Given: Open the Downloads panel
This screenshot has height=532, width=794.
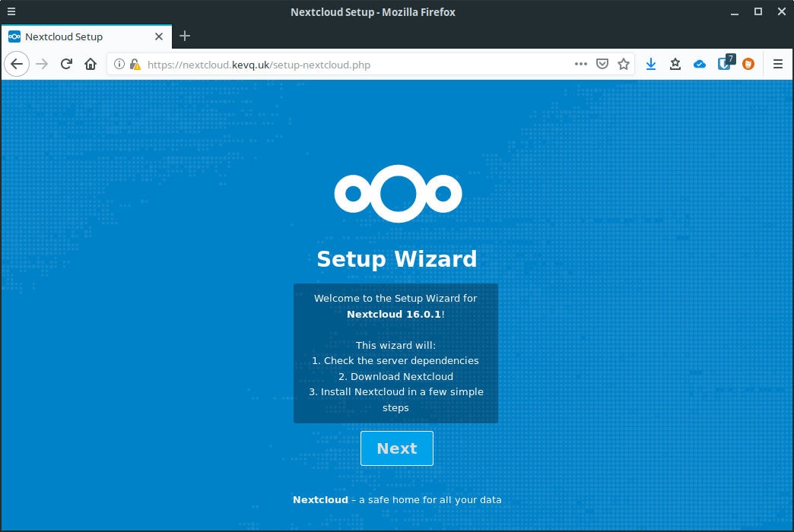Looking at the screenshot, I should tap(651, 64).
